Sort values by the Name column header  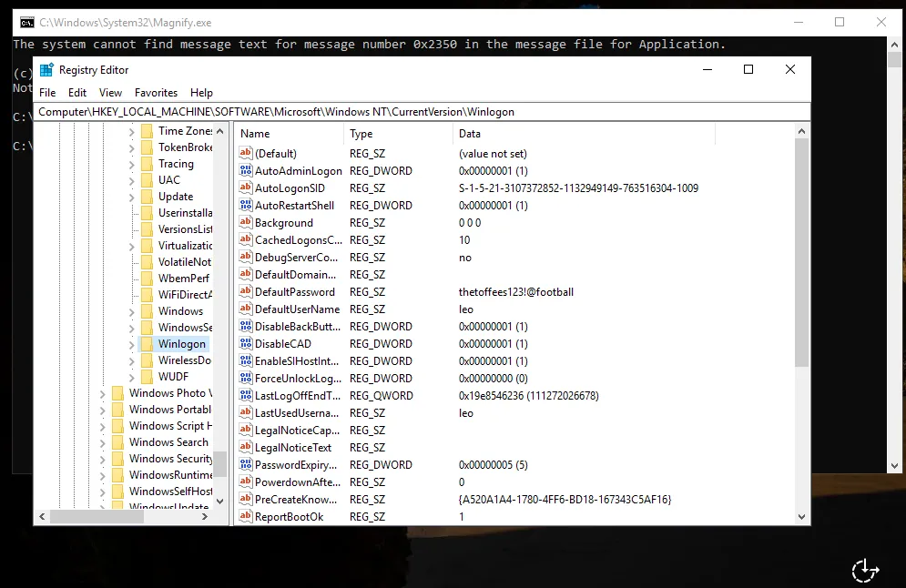pos(289,134)
